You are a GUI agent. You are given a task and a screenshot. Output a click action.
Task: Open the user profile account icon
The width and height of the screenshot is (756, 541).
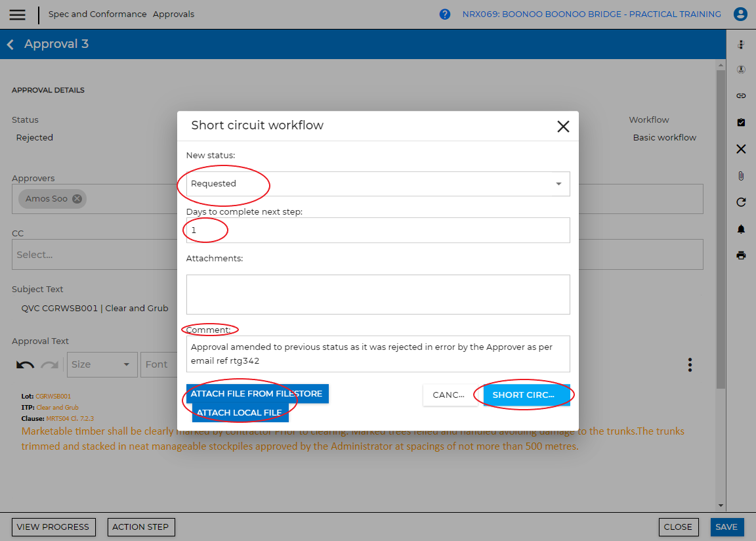tap(740, 14)
